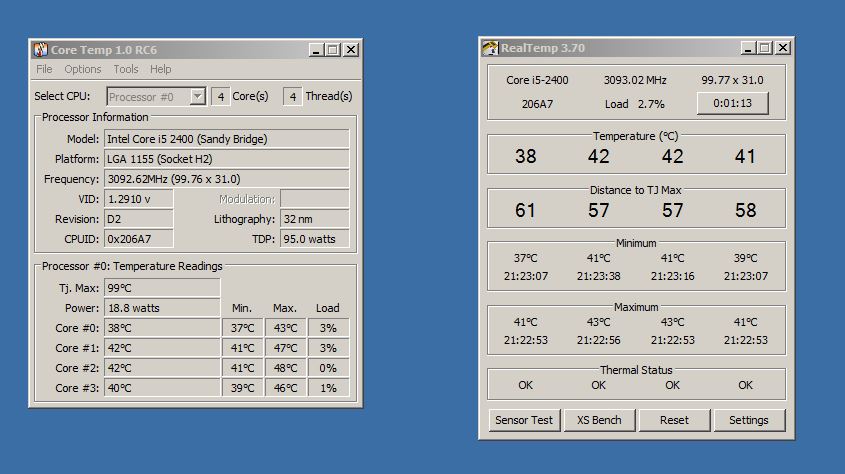Screen dimensions: 845x474
Task: Close the Core Temp window
Action: [351, 50]
